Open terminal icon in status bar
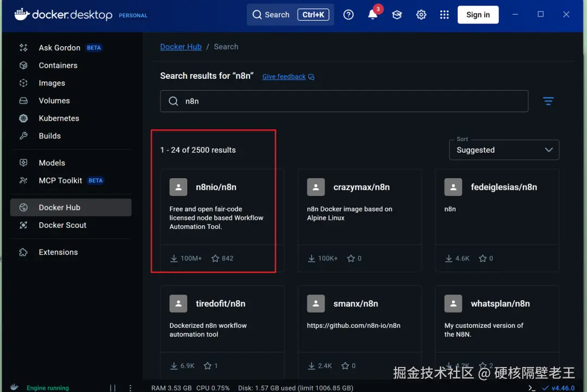 [532, 388]
